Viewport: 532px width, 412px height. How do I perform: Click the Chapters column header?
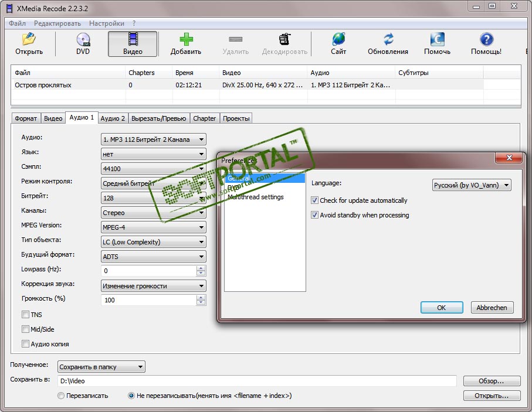click(x=149, y=73)
